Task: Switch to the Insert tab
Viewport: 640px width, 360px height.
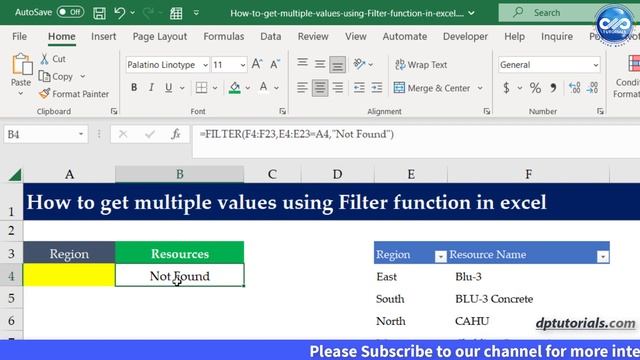Action: [103, 36]
